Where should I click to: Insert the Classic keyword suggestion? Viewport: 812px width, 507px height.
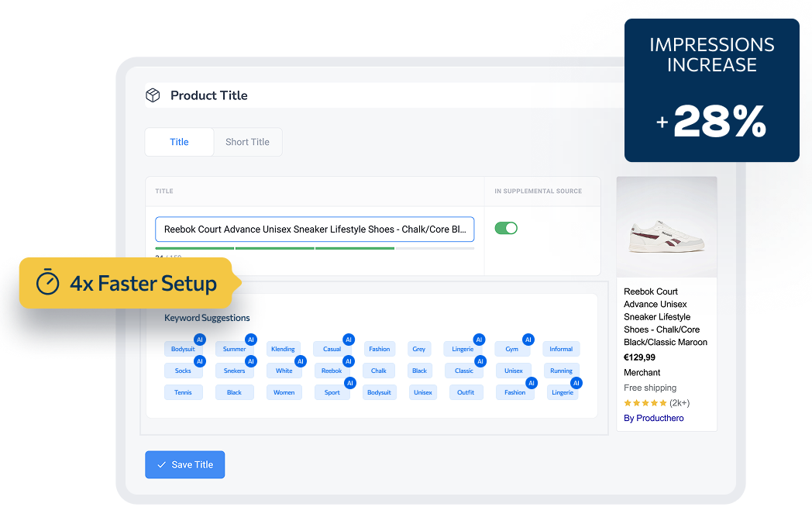(x=464, y=371)
